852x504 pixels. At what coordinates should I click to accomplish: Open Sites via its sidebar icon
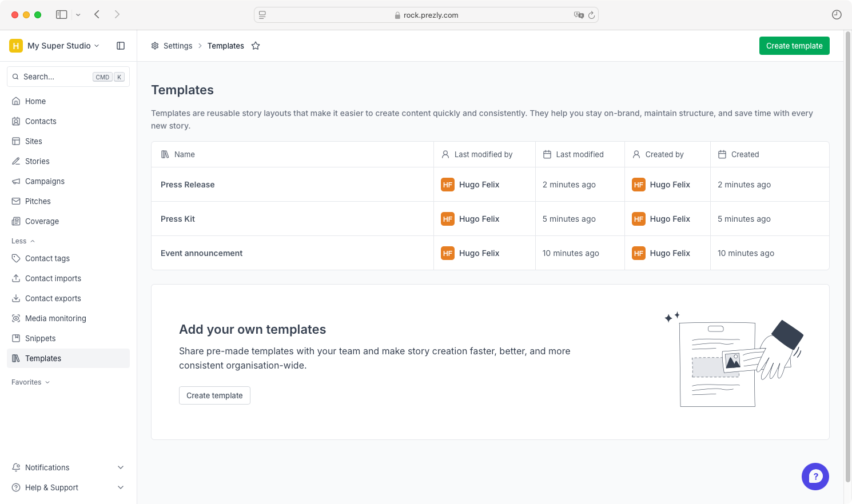coord(16,141)
